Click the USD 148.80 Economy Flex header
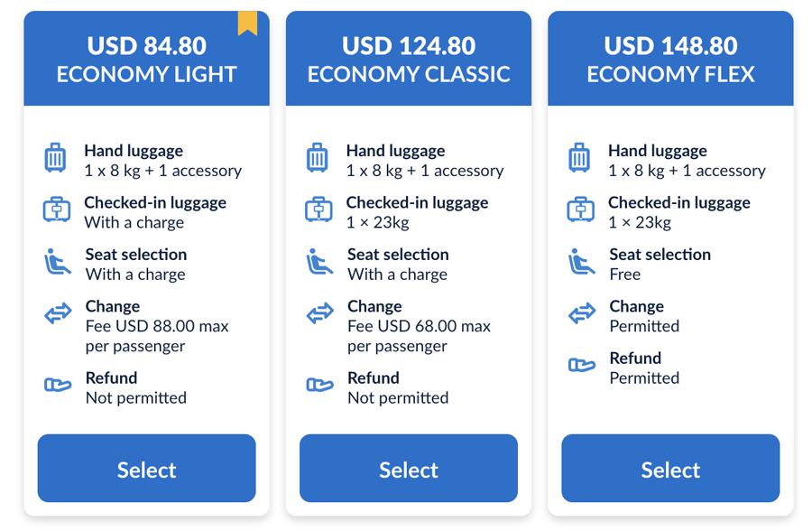This screenshot has width=812, height=531. coord(670,59)
